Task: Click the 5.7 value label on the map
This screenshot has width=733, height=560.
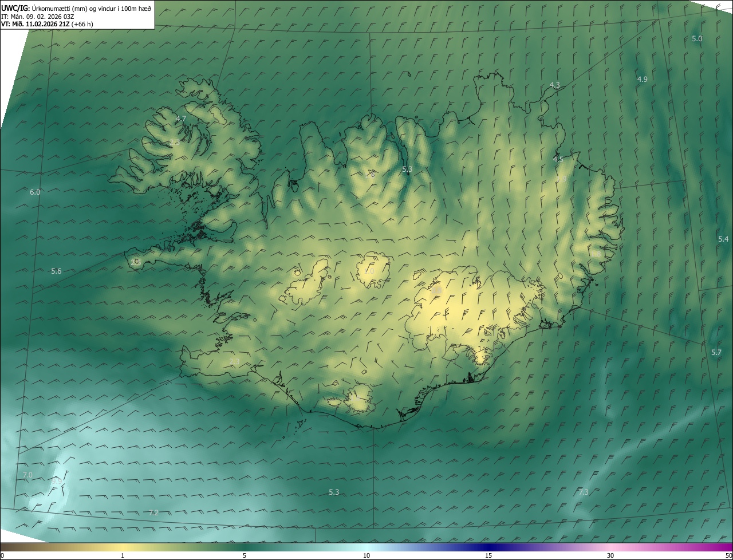Action: [x=716, y=352]
